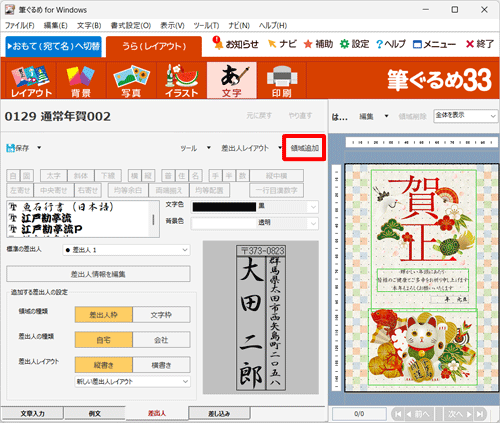
Task: Open the レイアウト layout icon
Action: 31,80
